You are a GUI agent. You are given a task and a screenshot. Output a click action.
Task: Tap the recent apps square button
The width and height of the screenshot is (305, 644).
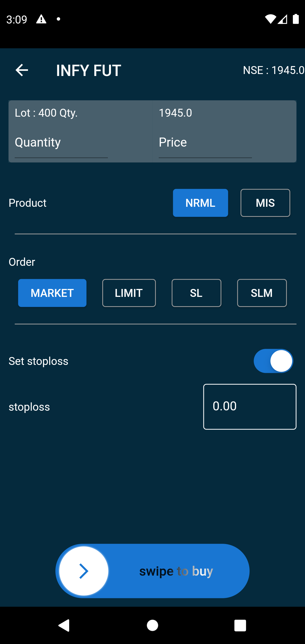point(240,625)
